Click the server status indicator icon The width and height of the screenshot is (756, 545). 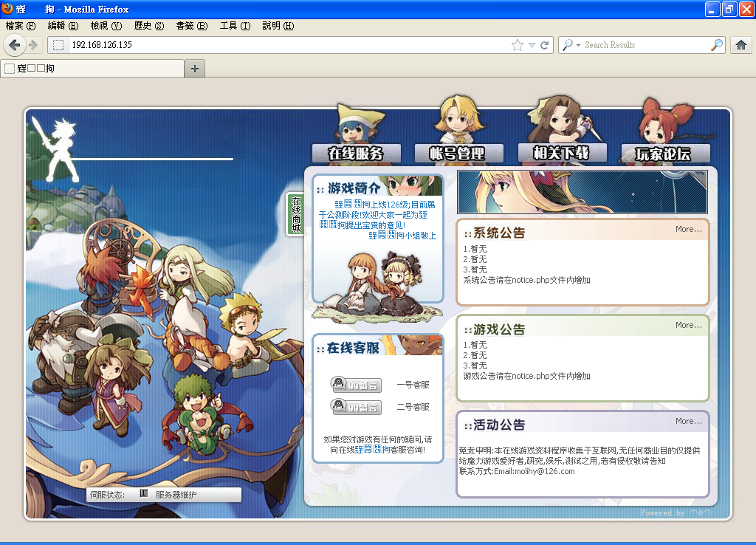tap(144, 493)
